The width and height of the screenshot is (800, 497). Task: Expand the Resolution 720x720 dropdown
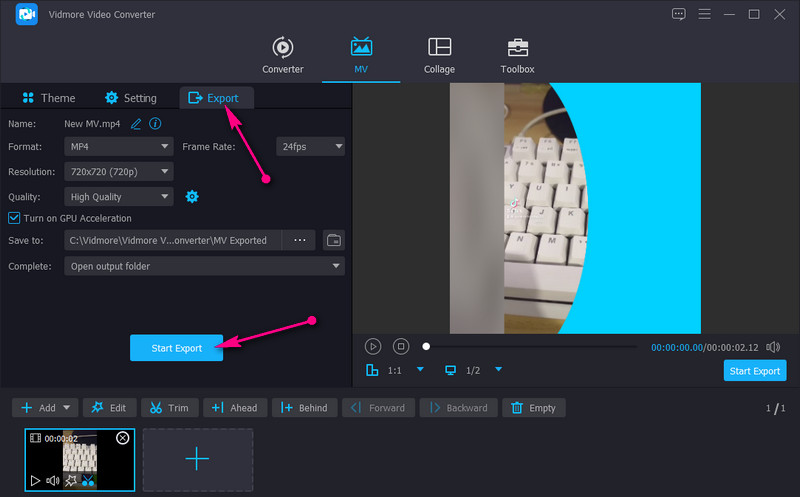pos(119,171)
